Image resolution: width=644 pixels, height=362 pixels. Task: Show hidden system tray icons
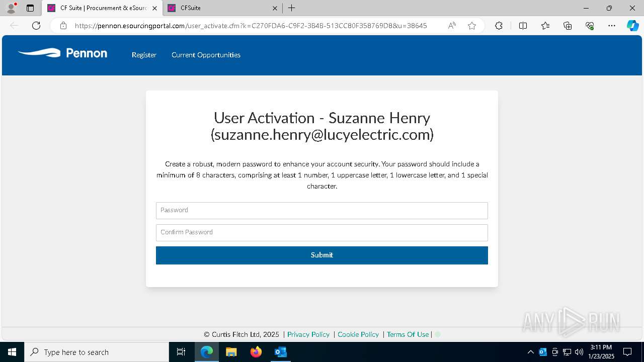pos(530,352)
